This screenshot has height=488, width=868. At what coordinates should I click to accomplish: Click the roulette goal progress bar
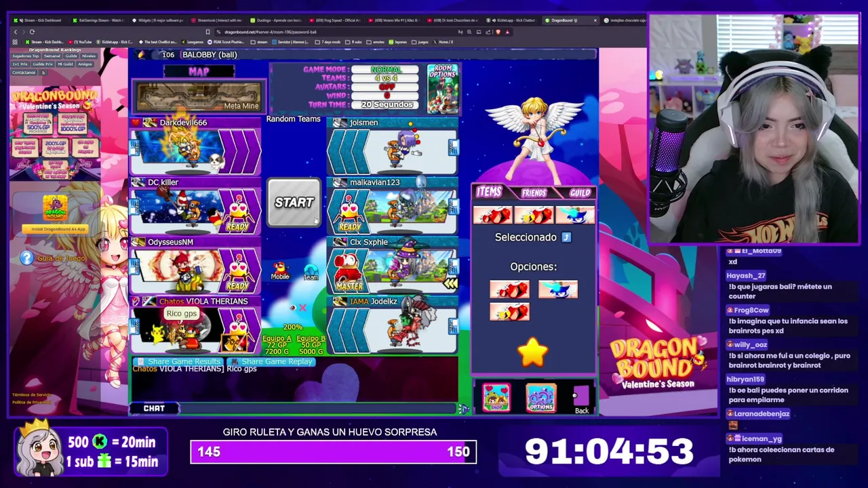[x=333, y=452]
